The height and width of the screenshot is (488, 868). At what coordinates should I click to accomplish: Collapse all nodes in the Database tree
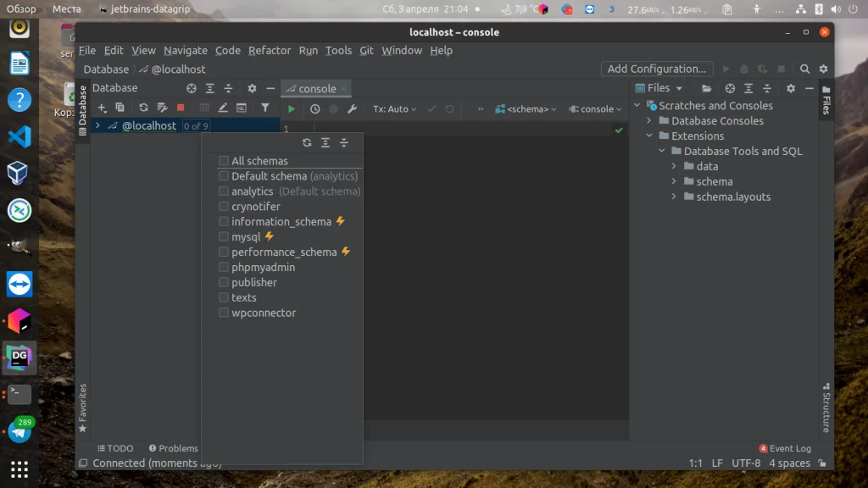pos(229,88)
